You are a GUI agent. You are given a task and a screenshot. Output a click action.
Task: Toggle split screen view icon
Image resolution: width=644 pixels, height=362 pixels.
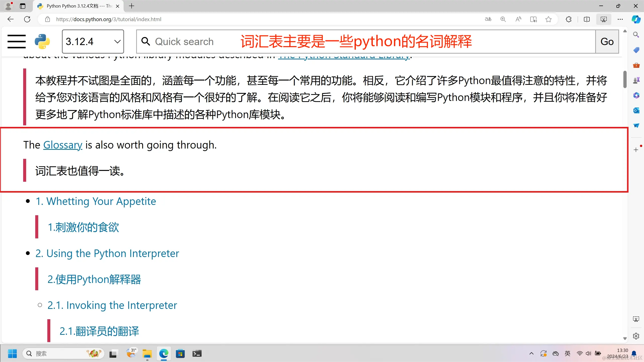(587, 19)
